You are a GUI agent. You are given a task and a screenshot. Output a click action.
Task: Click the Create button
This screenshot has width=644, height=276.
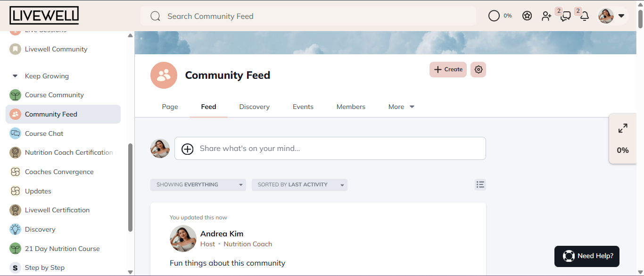click(x=447, y=69)
